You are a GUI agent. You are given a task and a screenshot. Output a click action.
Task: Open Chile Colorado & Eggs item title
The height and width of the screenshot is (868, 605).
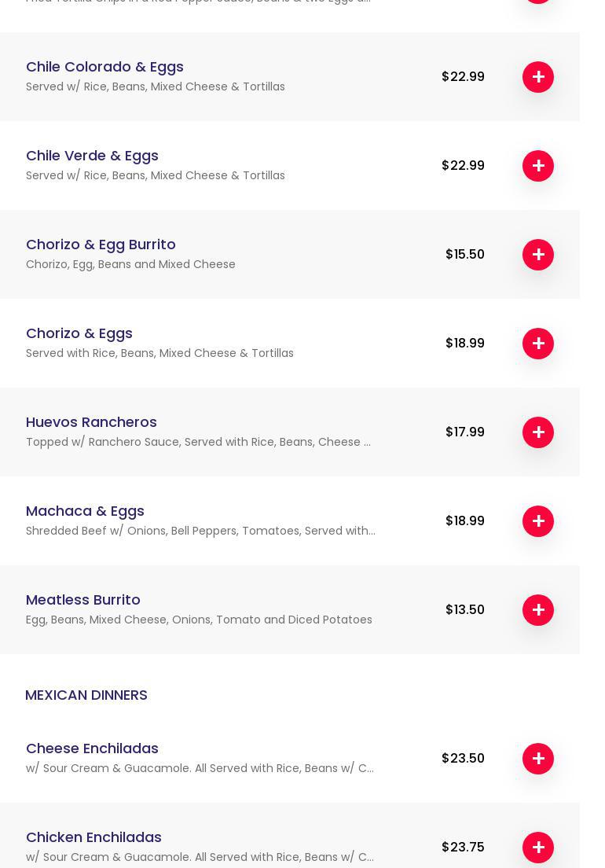tap(104, 67)
